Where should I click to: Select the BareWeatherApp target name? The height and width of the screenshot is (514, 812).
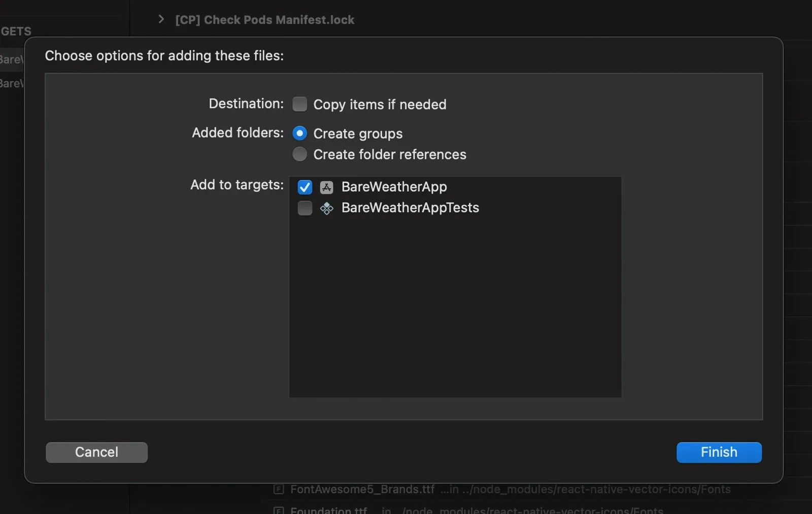(x=394, y=187)
